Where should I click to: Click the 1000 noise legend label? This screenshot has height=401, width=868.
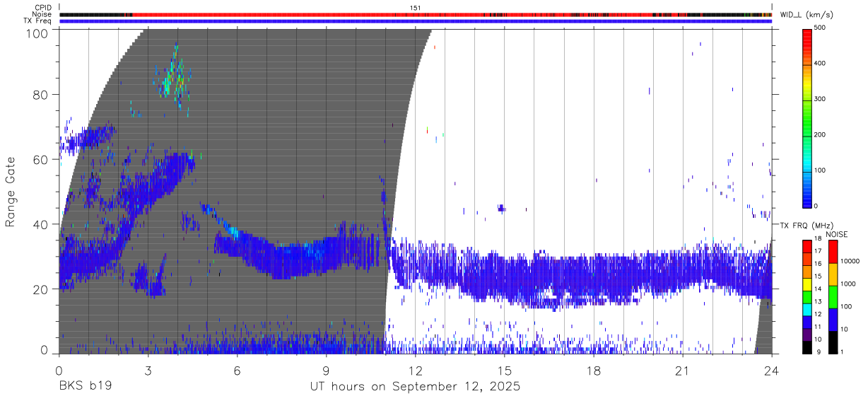click(x=848, y=284)
